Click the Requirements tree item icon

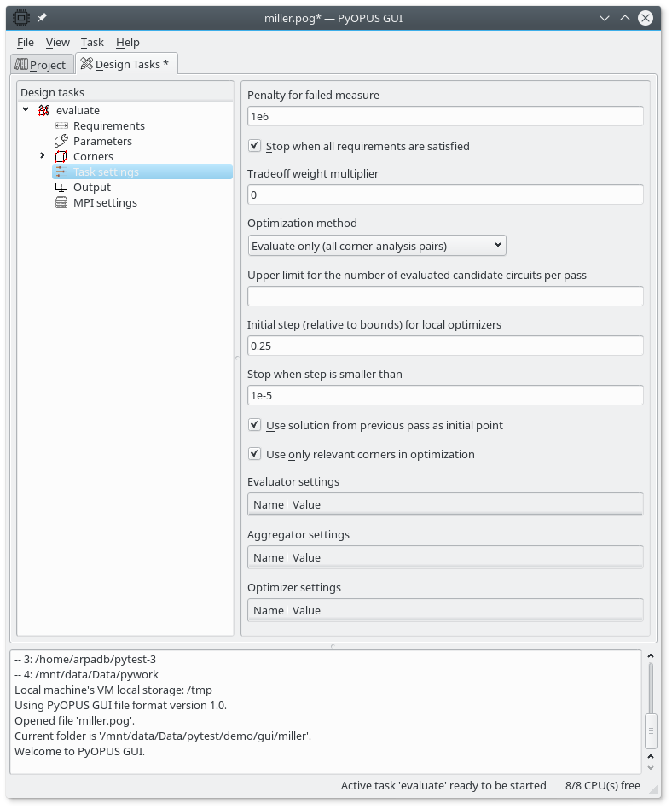point(61,125)
